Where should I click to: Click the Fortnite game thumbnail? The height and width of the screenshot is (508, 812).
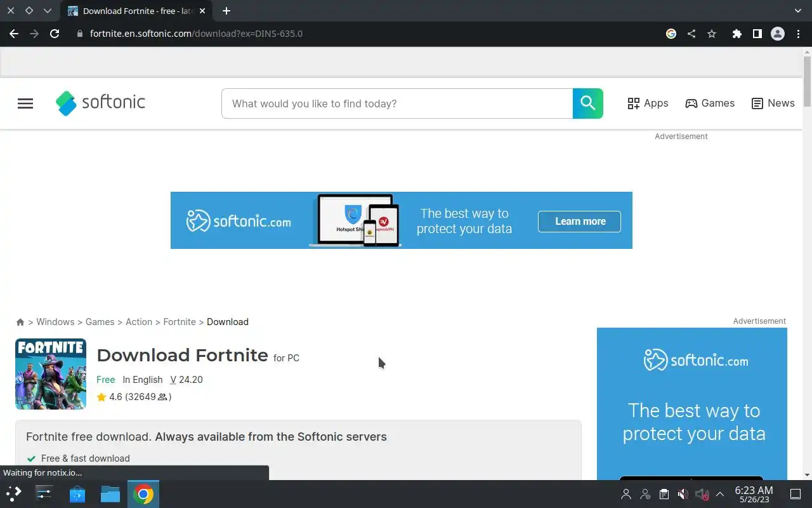[x=51, y=374]
